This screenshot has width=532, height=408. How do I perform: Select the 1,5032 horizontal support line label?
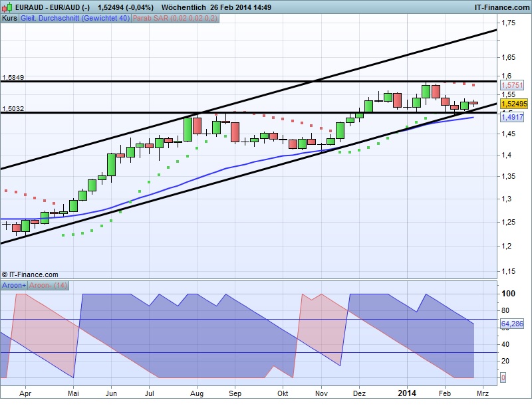point(13,108)
